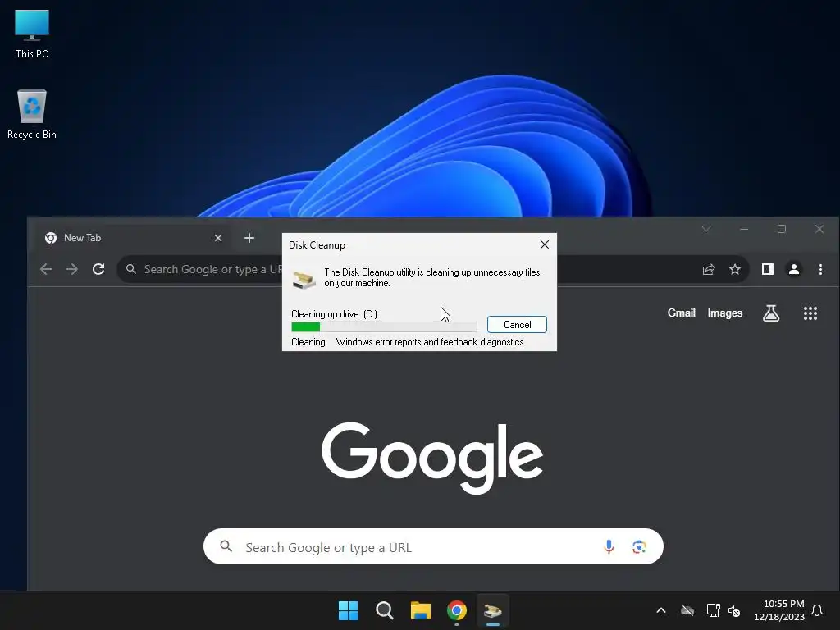Open the muted volume tray icon

(734, 610)
